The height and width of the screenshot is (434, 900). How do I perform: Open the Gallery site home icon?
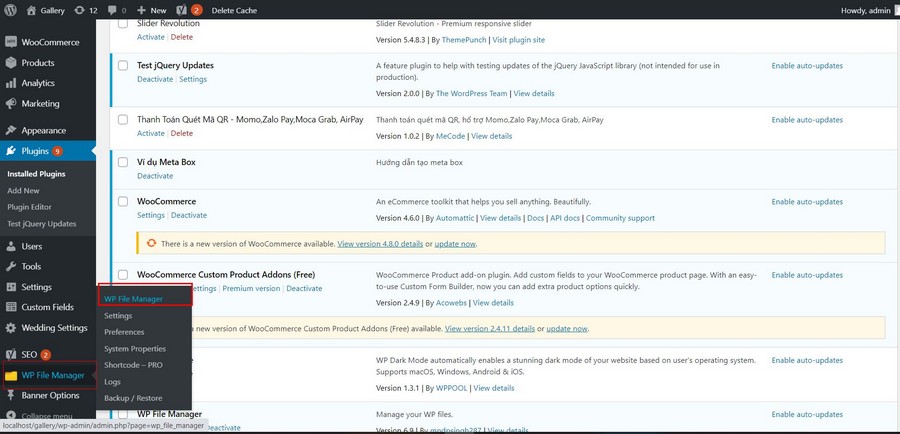pos(30,10)
